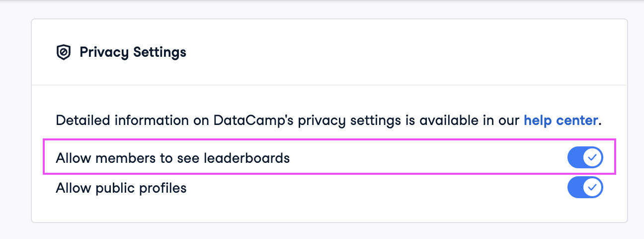Image resolution: width=644 pixels, height=239 pixels.
Task: Select the 'Allow public profiles' label
Action: [121, 188]
